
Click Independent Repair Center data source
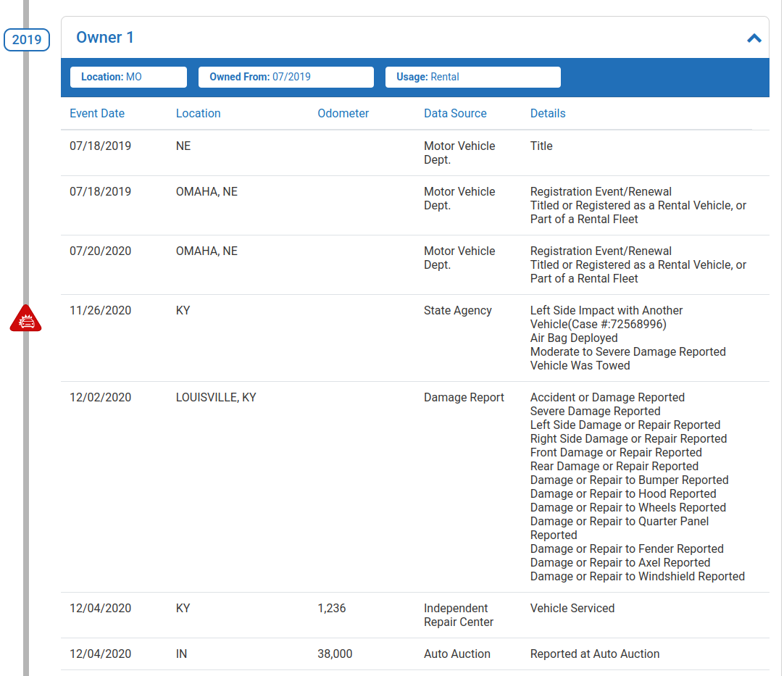[x=458, y=615]
